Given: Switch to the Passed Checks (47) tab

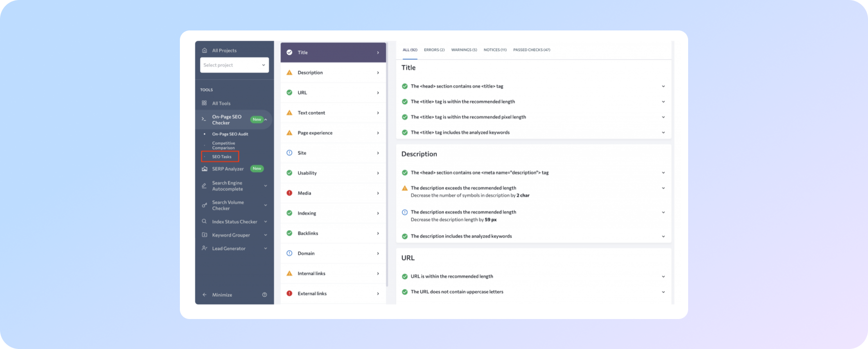Looking at the screenshot, I should click(531, 50).
